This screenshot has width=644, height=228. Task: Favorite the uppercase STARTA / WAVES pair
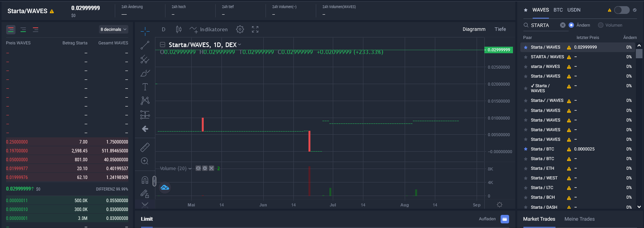[526, 57]
